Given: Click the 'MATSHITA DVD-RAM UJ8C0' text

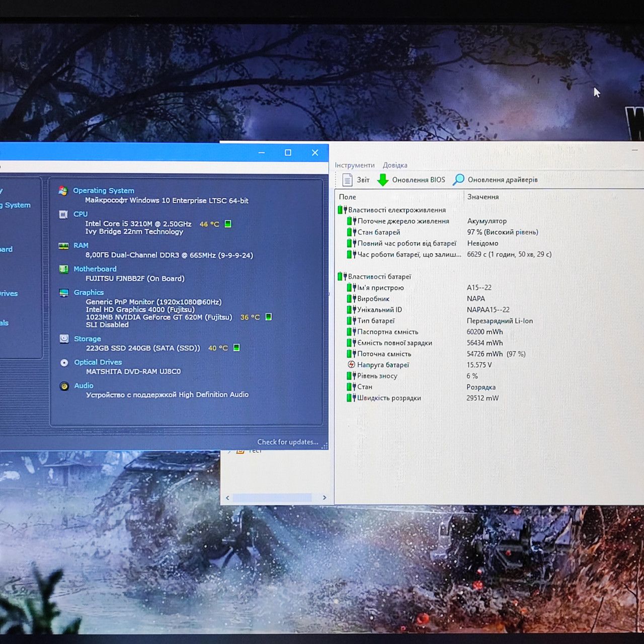Looking at the screenshot, I should click(x=133, y=371).
